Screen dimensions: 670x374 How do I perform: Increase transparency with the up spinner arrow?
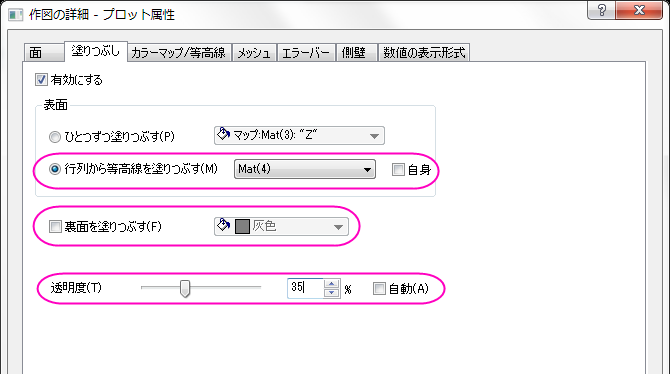point(332,283)
